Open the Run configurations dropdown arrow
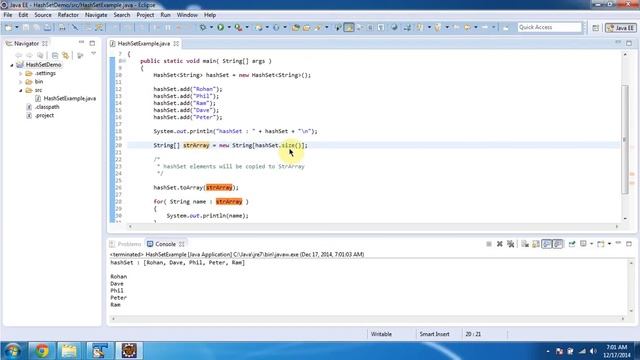Screen dimensions: 640x360 229,27
